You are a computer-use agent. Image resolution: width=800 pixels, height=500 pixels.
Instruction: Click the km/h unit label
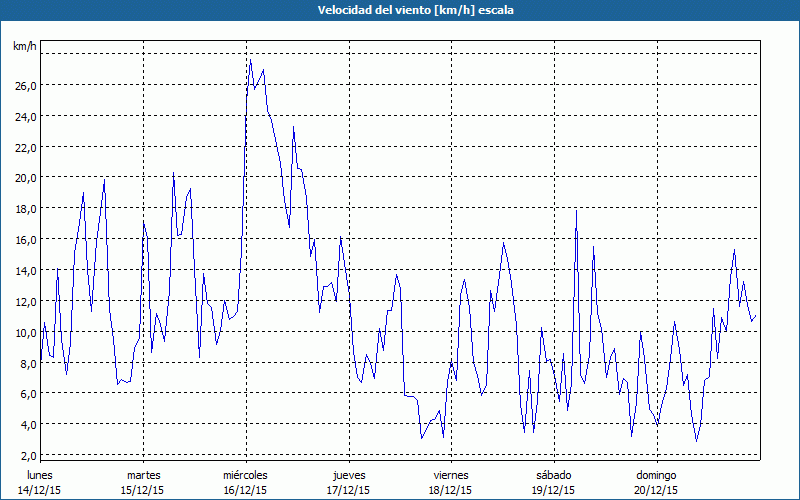tap(25, 46)
